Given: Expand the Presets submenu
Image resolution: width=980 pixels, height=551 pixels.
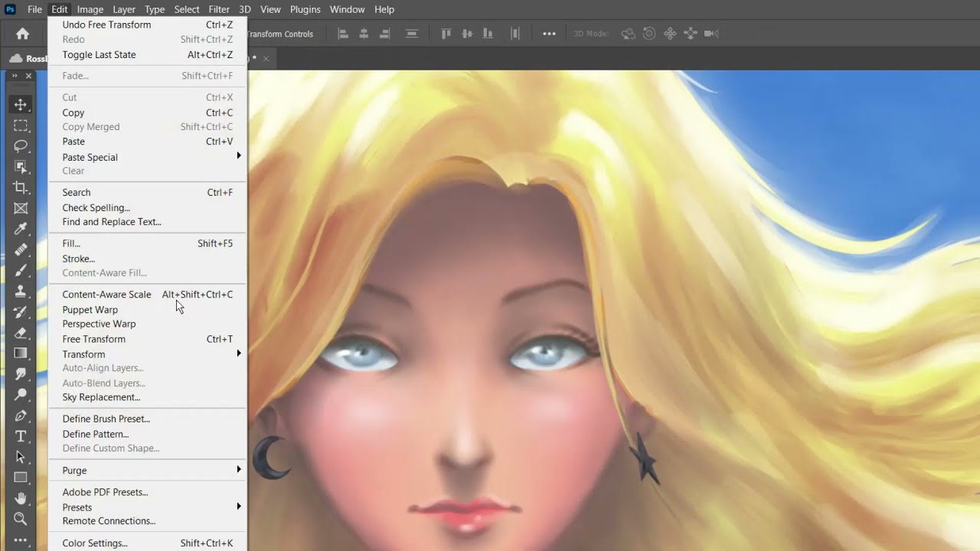Looking at the screenshot, I should tap(148, 507).
